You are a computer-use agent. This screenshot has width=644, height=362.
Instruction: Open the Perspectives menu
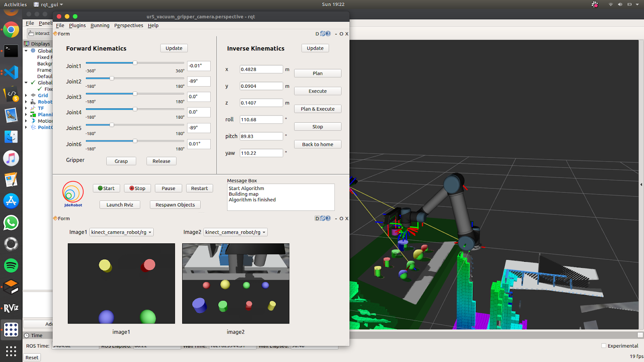[128, 25]
